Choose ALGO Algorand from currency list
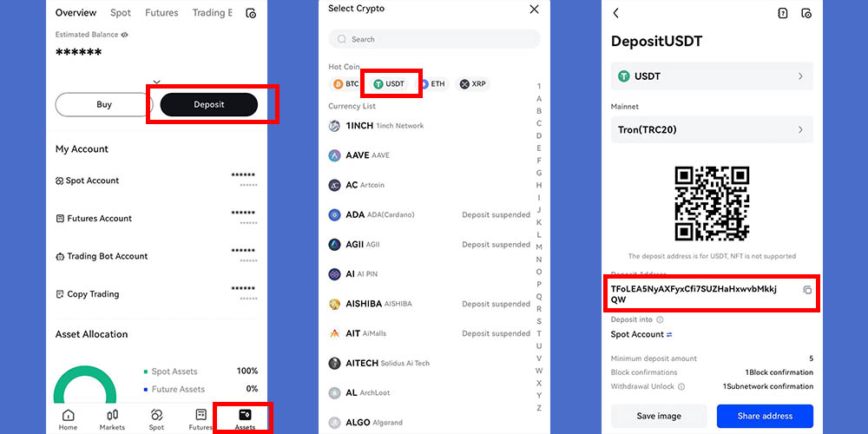This screenshot has height=434, width=868. pos(429,423)
